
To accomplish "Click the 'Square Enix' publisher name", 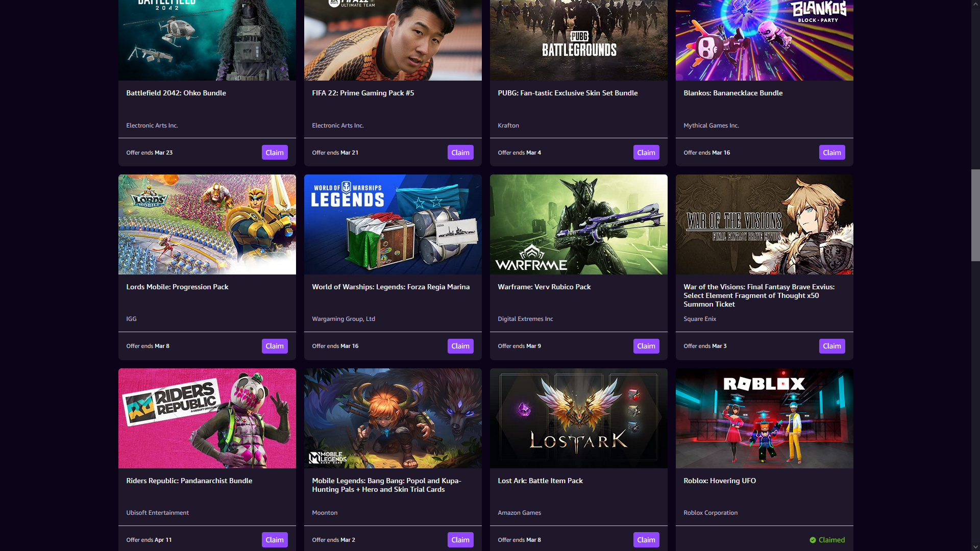I will coord(700,319).
